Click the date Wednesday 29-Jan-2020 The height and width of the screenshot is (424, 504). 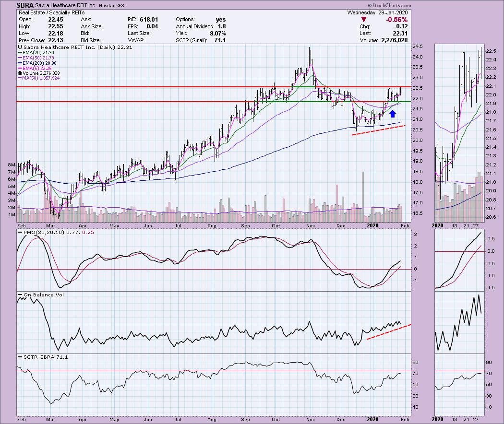click(x=377, y=12)
